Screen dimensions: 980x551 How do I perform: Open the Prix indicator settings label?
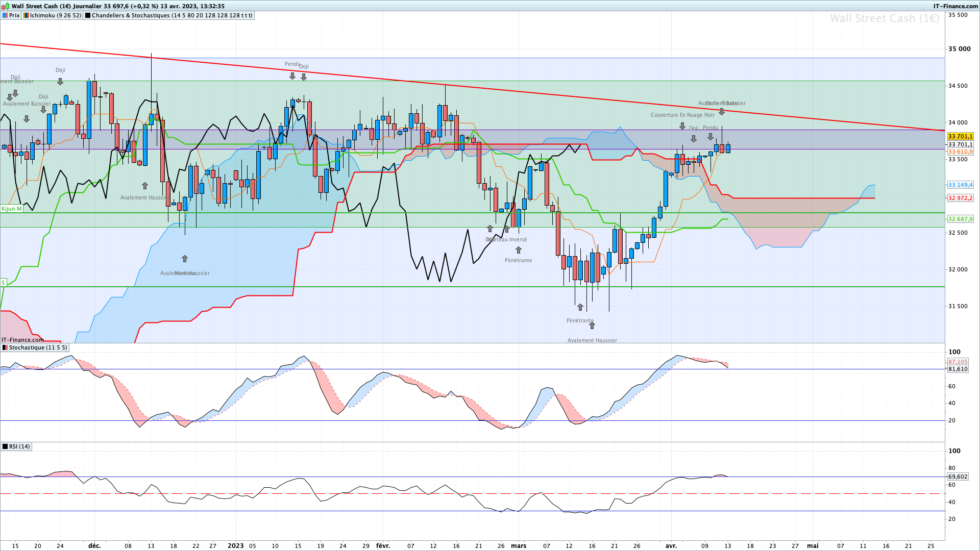point(14,15)
